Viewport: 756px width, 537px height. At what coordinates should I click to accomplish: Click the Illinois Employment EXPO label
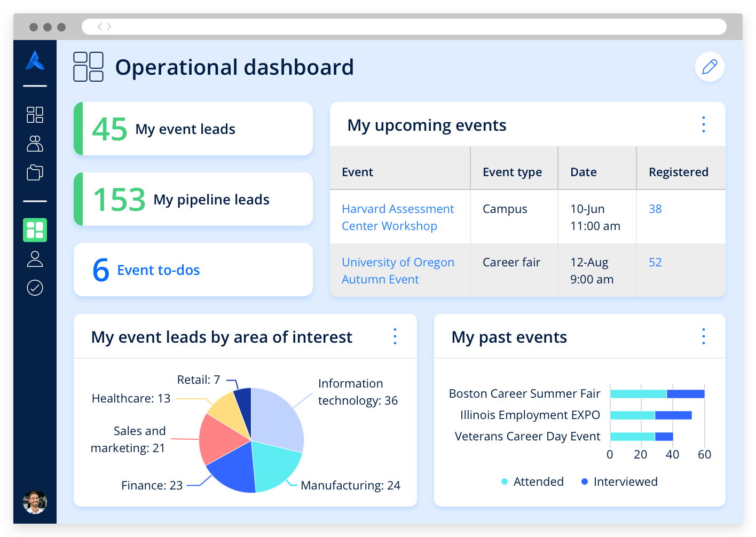530,415
